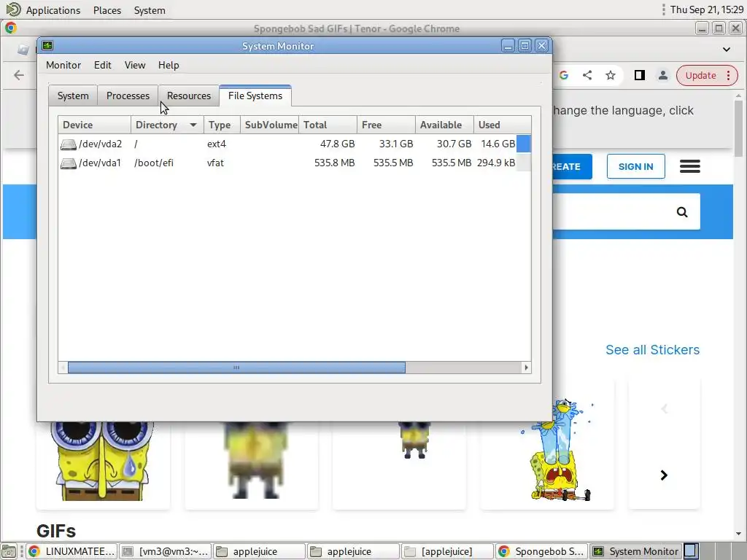Switch to the System tab
This screenshot has width=747, height=560.
(73, 96)
